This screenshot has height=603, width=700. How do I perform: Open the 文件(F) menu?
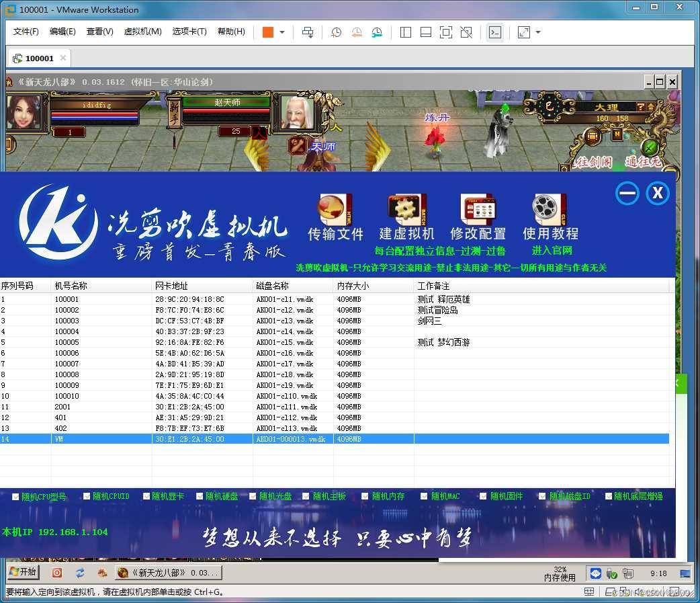[x=26, y=32]
